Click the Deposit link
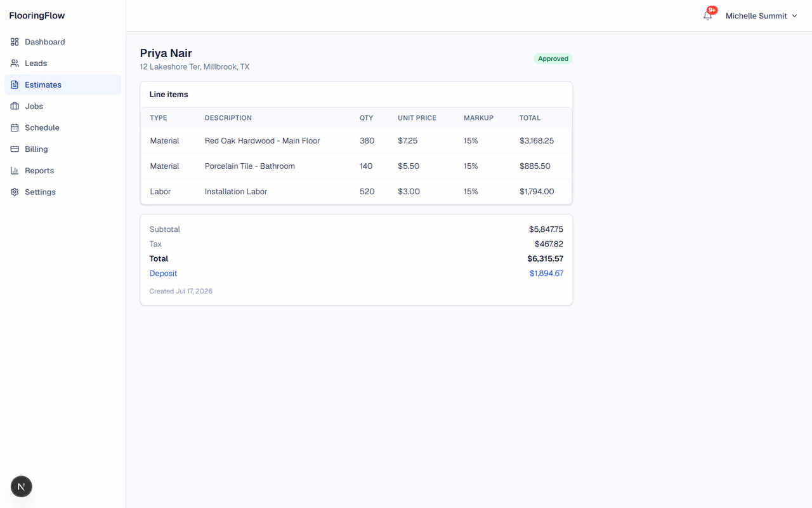Screen dimensions: 812x508 [163, 274]
